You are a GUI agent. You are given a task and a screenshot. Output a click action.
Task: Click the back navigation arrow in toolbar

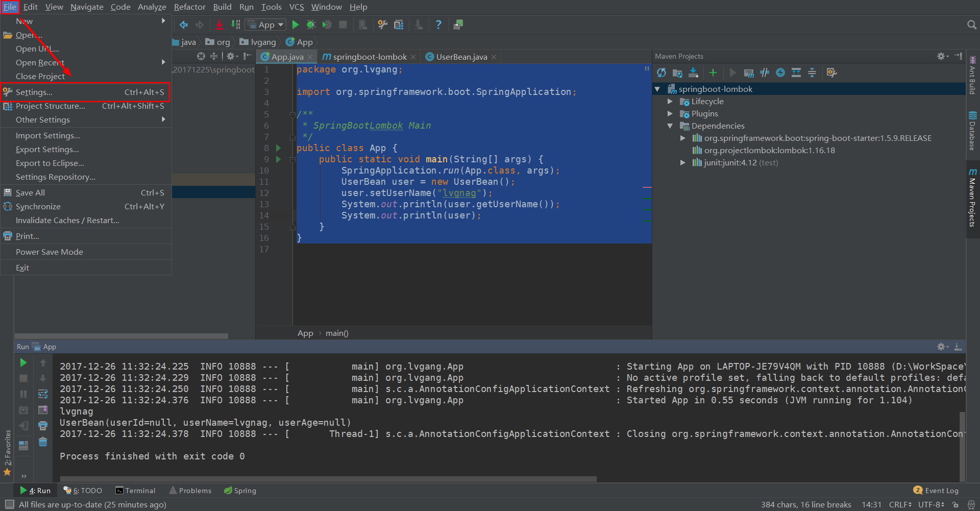183,25
